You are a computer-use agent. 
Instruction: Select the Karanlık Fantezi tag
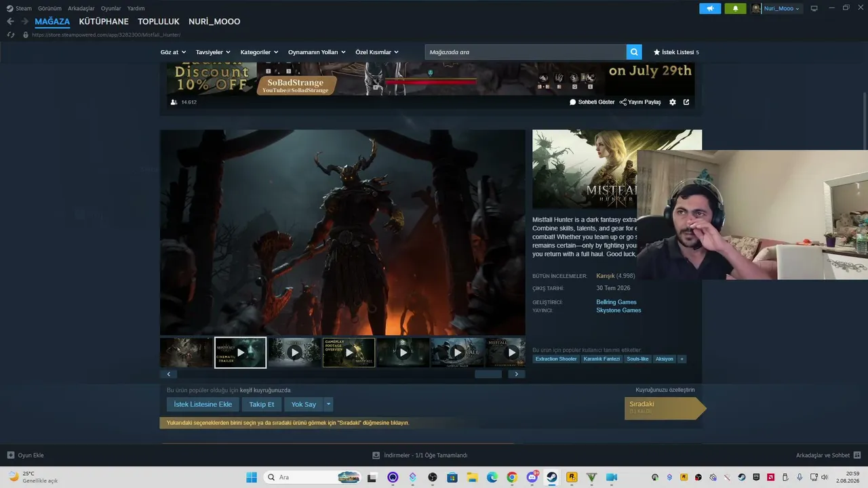602,359
